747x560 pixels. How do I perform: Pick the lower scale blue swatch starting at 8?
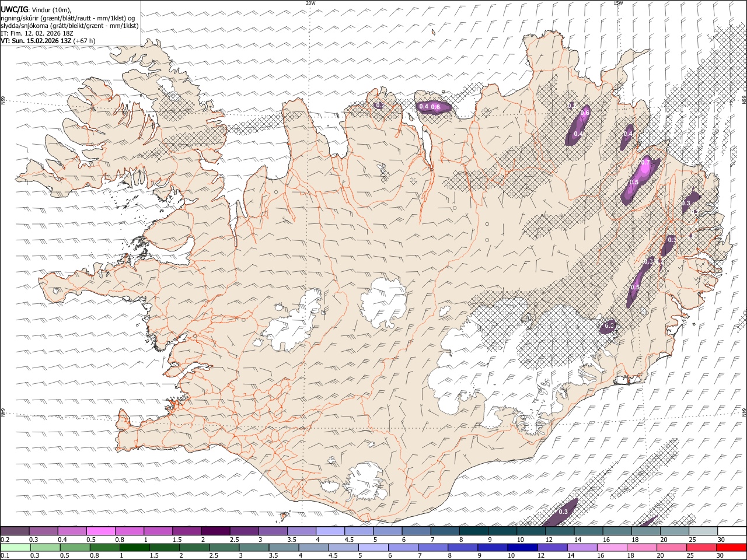coord(462,547)
